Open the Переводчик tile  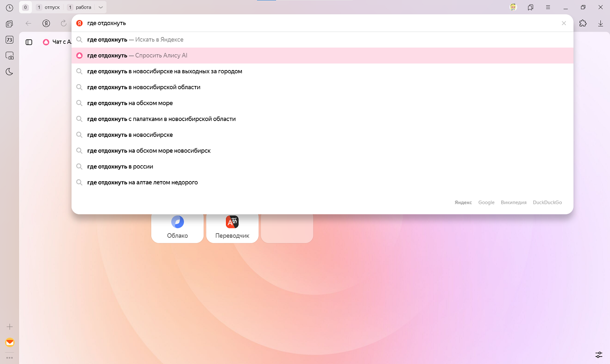[232, 227]
